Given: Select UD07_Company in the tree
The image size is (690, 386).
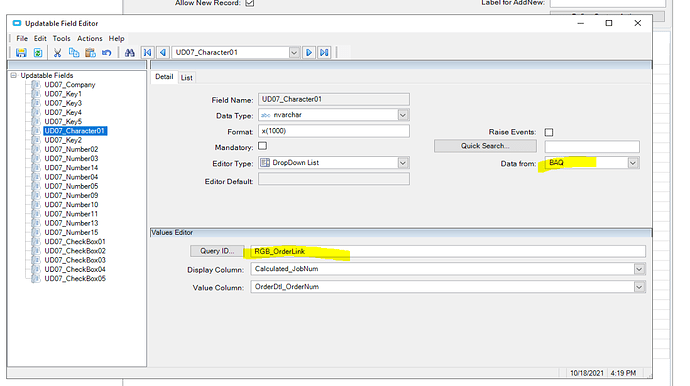Looking at the screenshot, I should [x=70, y=85].
